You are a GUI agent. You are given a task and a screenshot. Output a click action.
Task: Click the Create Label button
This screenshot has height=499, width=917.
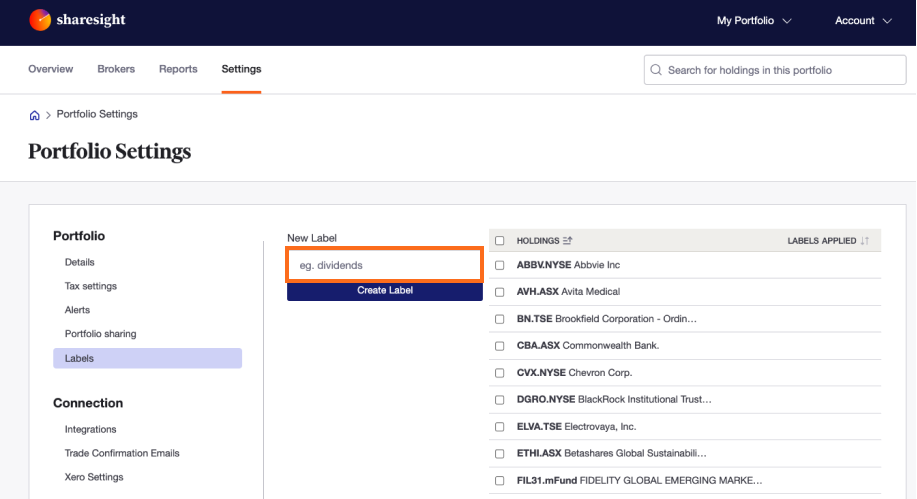[385, 291]
